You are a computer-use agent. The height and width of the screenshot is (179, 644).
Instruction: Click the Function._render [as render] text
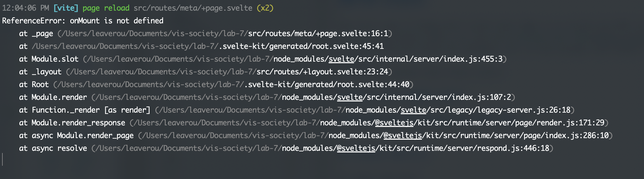[x=91, y=110]
